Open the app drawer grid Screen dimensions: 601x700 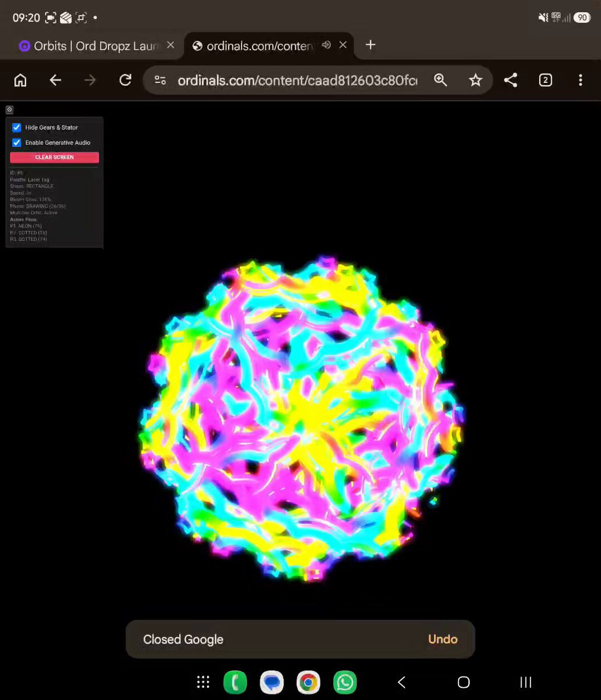(x=203, y=682)
